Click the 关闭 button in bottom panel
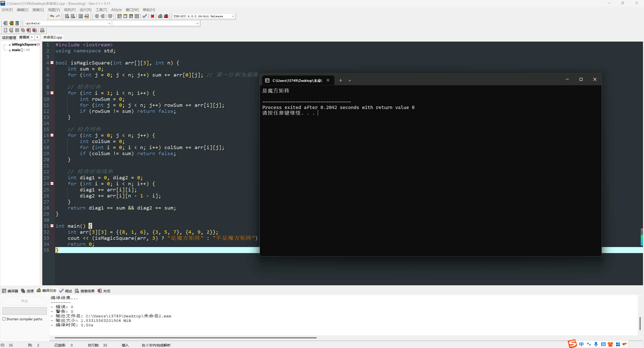This screenshot has height=348, width=644. (104, 291)
